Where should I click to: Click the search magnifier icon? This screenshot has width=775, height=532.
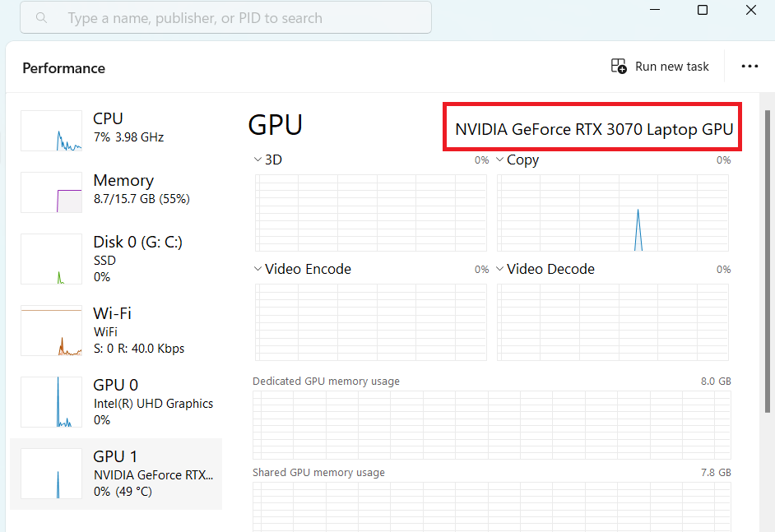(x=41, y=18)
